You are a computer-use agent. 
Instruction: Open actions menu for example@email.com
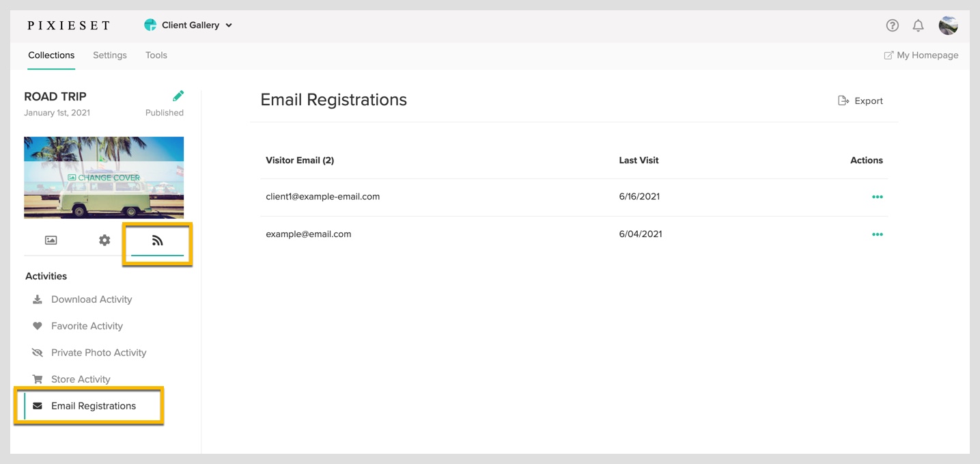tap(878, 234)
